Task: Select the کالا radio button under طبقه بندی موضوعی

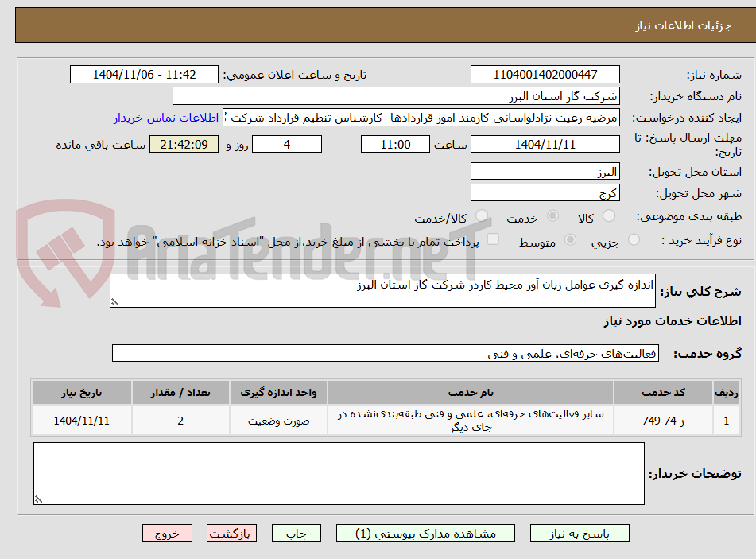Action: (x=607, y=215)
